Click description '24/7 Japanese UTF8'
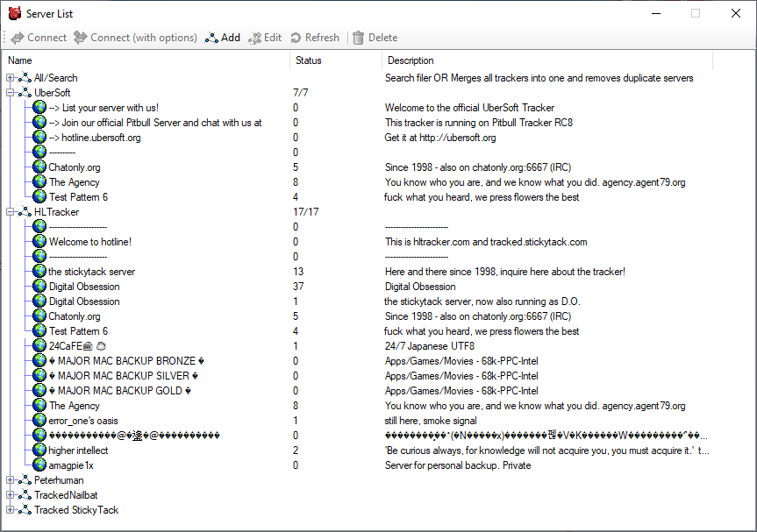The height and width of the screenshot is (532, 757). [x=430, y=345]
